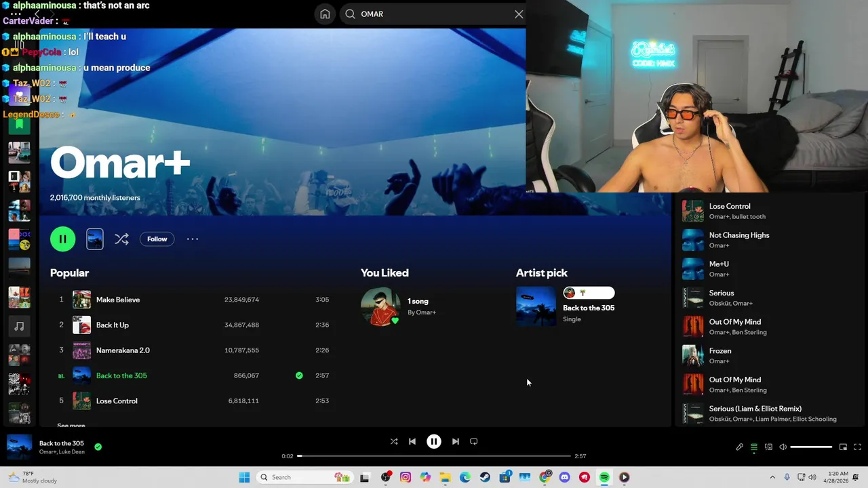Show hidden system tray icons chevron
The image size is (868, 488).
772,477
